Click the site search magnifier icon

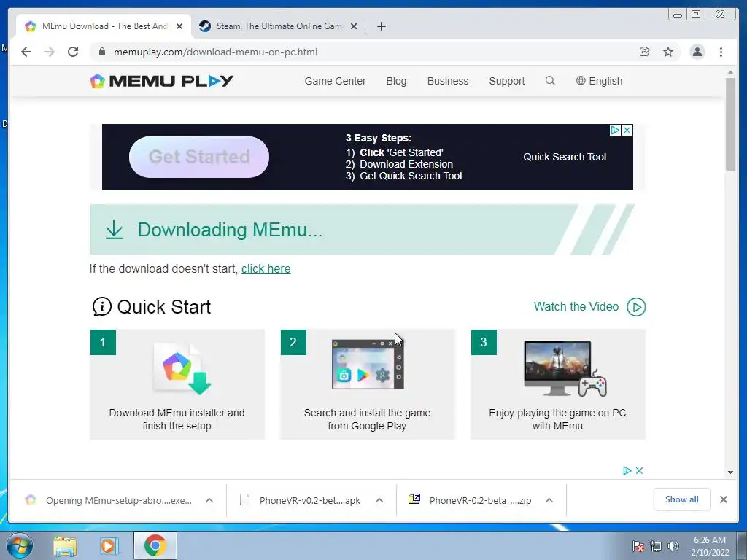(x=550, y=80)
